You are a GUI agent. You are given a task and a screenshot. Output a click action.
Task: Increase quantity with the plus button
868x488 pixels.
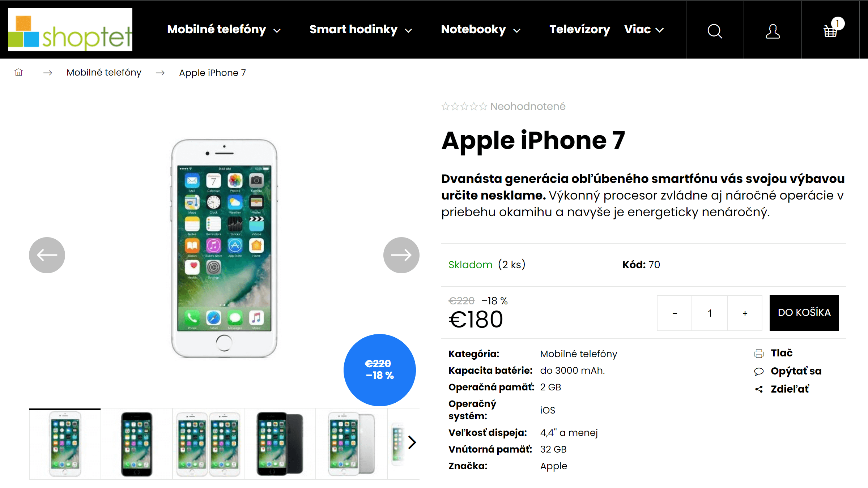pyautogui.click(x=745, y=313)
